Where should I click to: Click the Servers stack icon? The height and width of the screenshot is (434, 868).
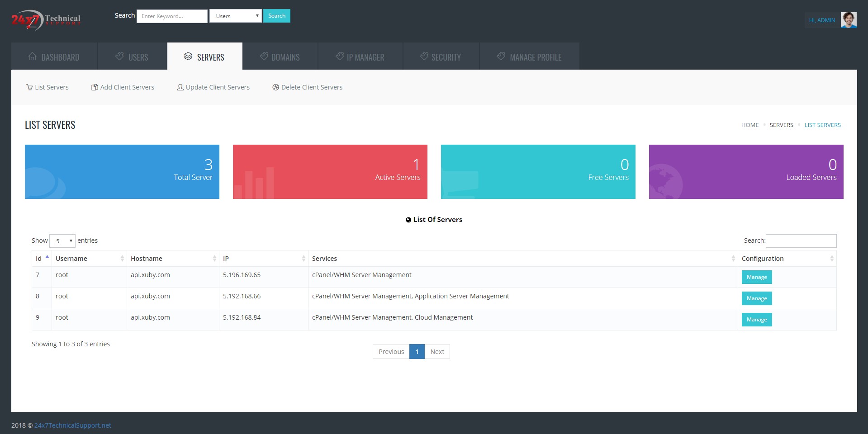(x=188, y=57)
